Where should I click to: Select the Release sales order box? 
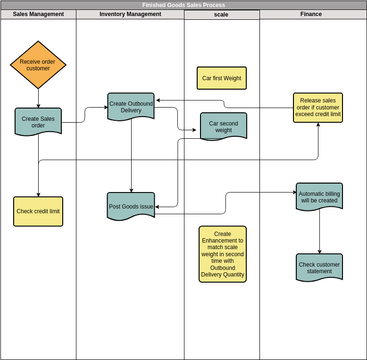[318, 108]
